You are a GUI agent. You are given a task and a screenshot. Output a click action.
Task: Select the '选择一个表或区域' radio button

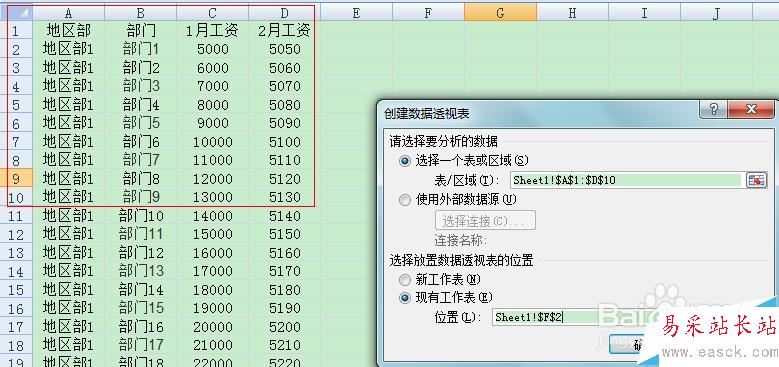pyautogui.click(x=405, y=161)
